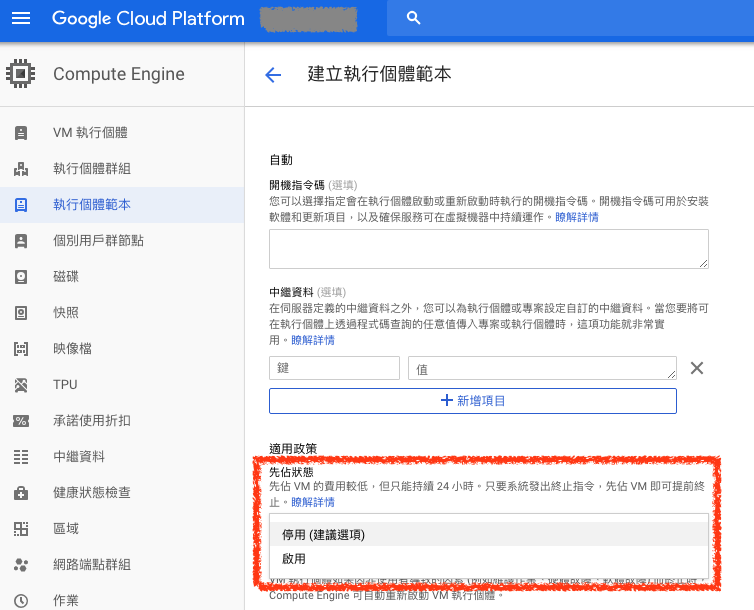Click the 磁碟 disk icon in sidebar
This screenshot has height=610, width=754.
21,277
